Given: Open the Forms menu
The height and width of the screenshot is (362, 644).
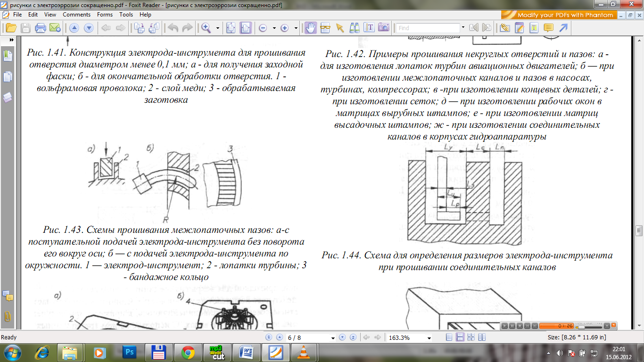Looking at the screenshot, I should [105, 15].
